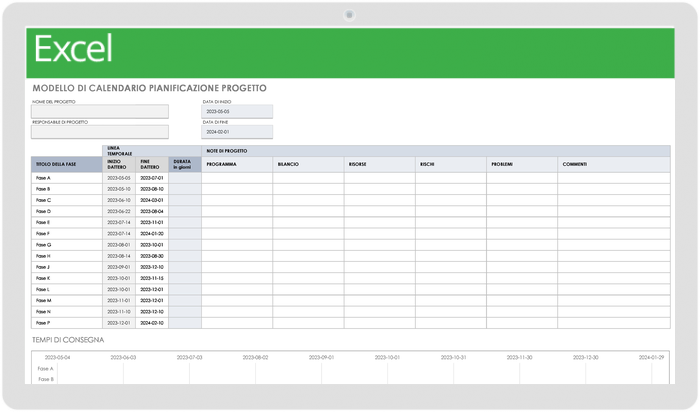This screenshot has width=700, height=412.
Task: Select Fase C end date 2024-03-01
Action: click(152, 200)
